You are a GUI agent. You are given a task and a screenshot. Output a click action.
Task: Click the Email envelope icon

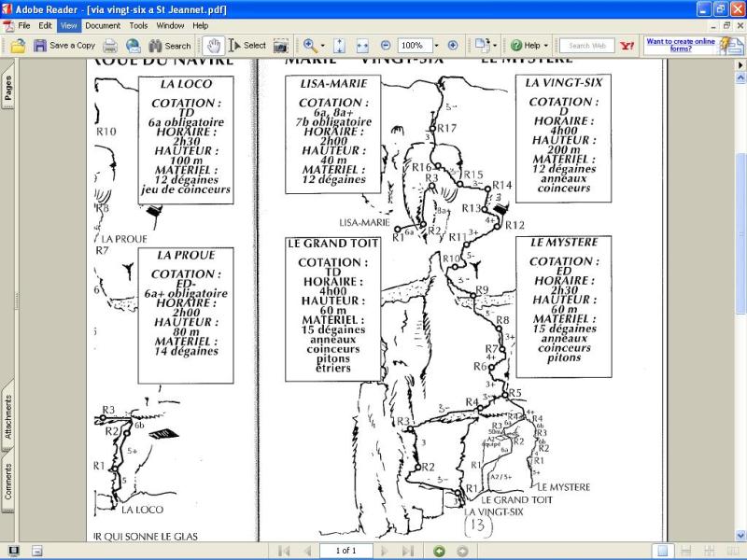pos(133,46)
